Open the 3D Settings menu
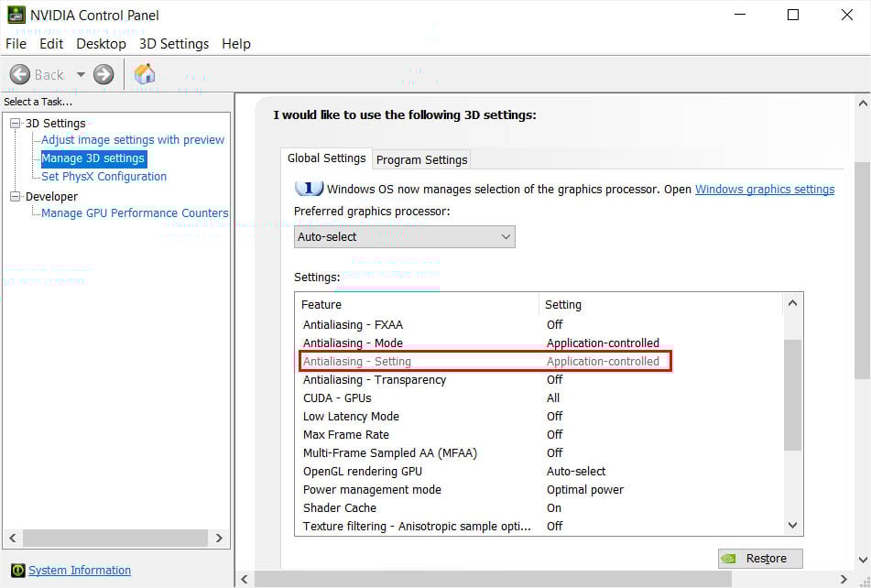Image resolution: width=871 pixels, height=588 pixels. coord(174,44)
